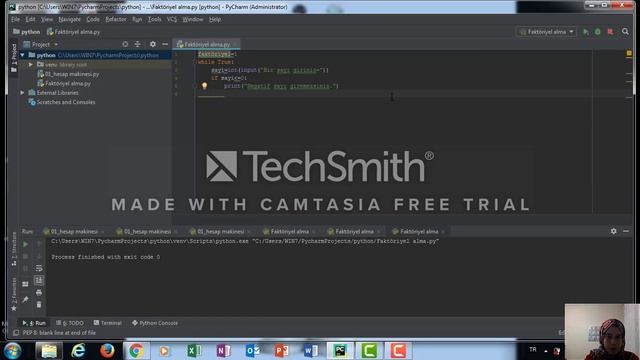Click the locate current file target icon
Viewport: 640px width, 360px height.
tap(125, 44)
